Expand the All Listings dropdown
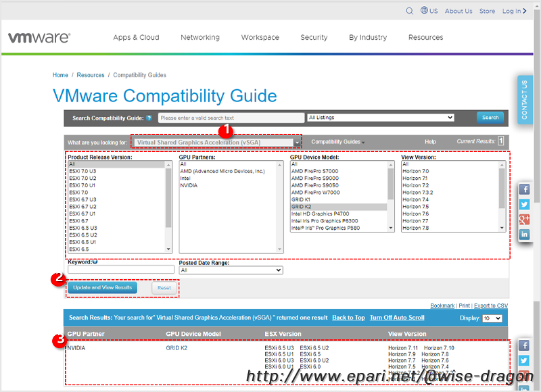This screenshot has width=541, height=392. (381, 118)
